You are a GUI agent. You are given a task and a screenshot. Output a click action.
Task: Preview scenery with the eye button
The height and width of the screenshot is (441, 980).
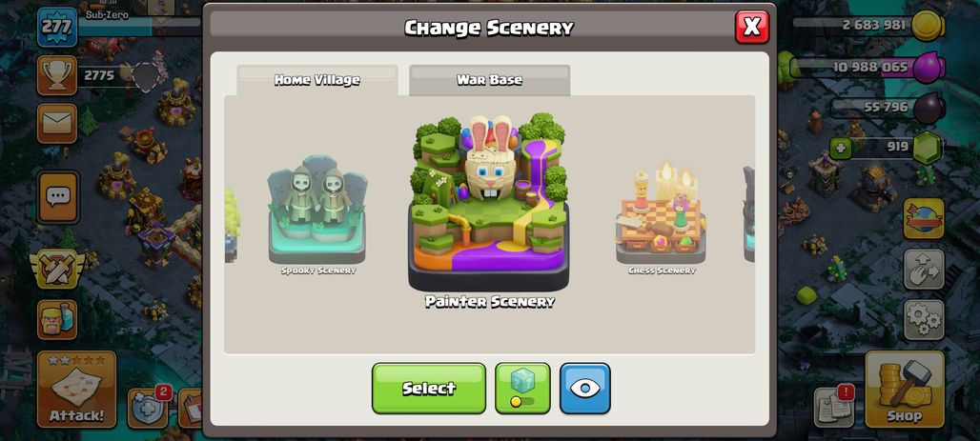pyautogui.click(x=585, y=388)
